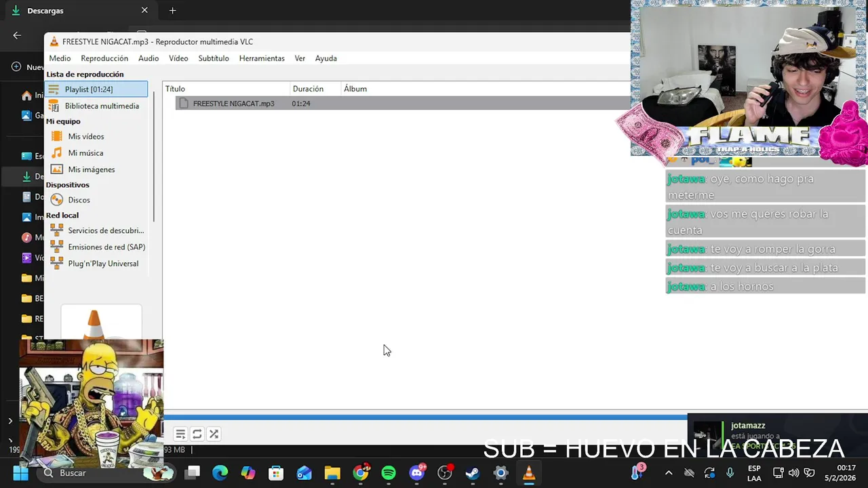Sort playlist by Duración column
868x488 pixels.
click(315, 89)
